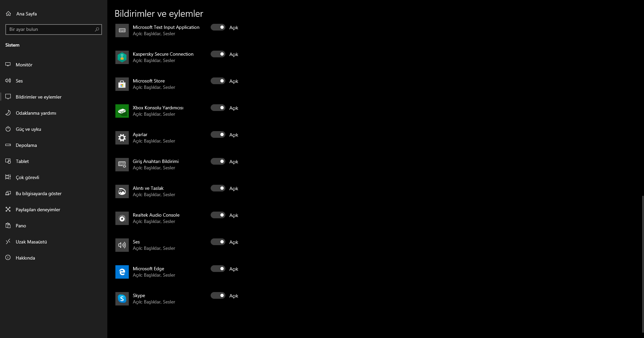The width and height of the screenshot is (644, 338).
Task: Toggle Microsoft Text Input Application notifications
Action: click(x=218, y=27)
